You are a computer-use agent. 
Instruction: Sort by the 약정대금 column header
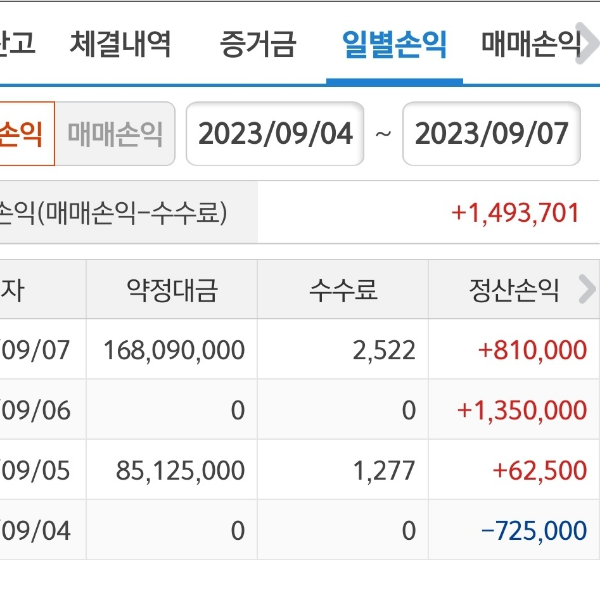(172, 291)
